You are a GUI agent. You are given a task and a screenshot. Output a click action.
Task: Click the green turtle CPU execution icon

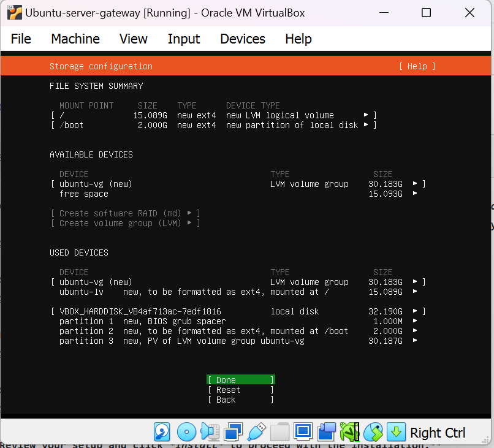[x=349, y=432]
